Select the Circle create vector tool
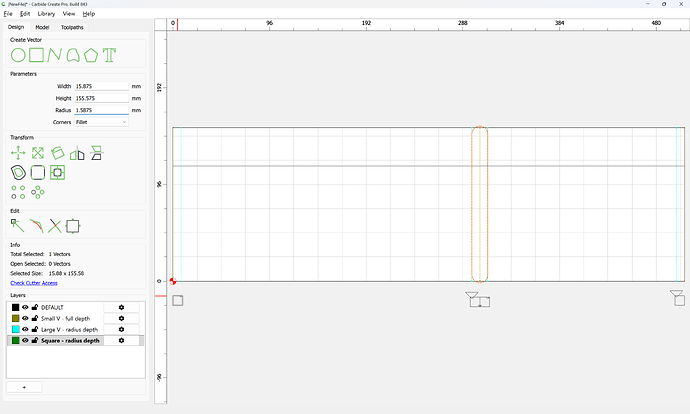690x414 pixels. (18, 55)
